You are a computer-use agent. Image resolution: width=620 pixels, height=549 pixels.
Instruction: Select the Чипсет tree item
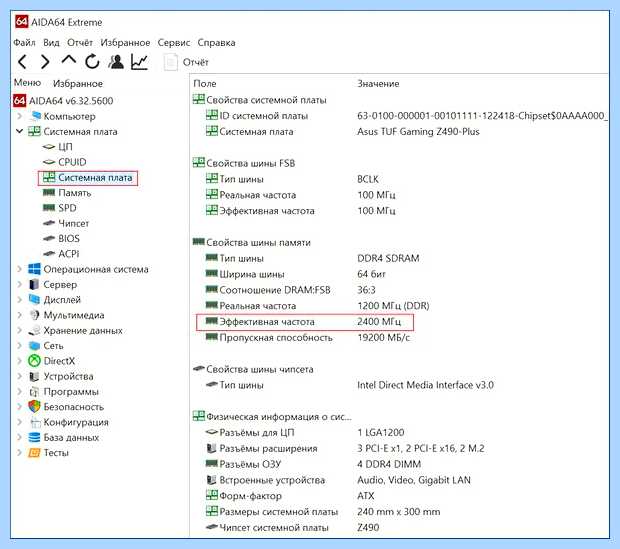74,223
